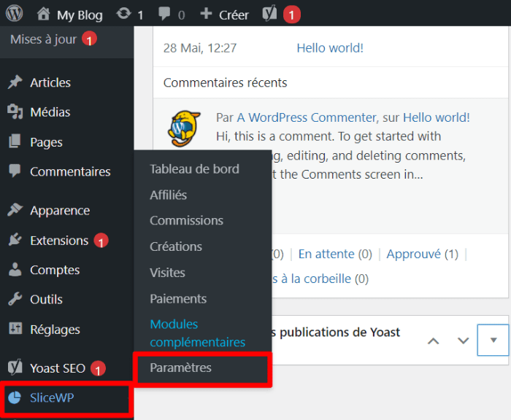This screenshot has width=511, height=420.
Task: Open Yoast SEO menu item
Action: pyautogui.click(x=58, y=368)
